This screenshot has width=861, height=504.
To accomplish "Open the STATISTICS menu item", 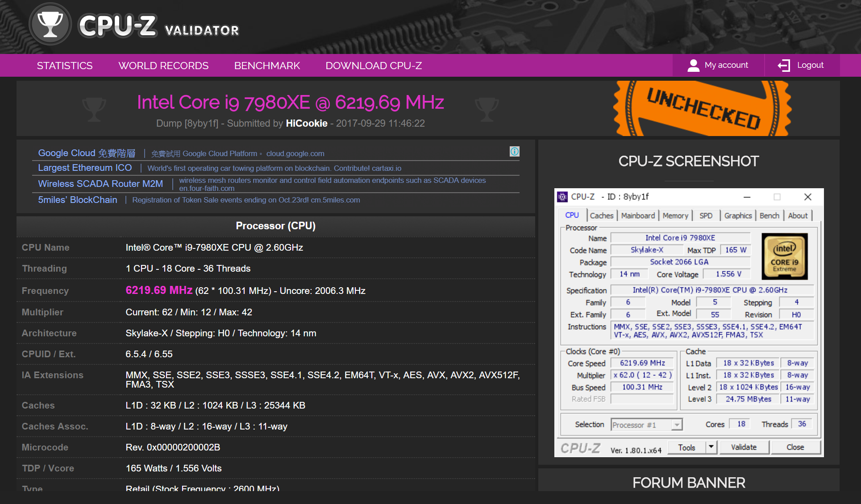I will point(65,66).
